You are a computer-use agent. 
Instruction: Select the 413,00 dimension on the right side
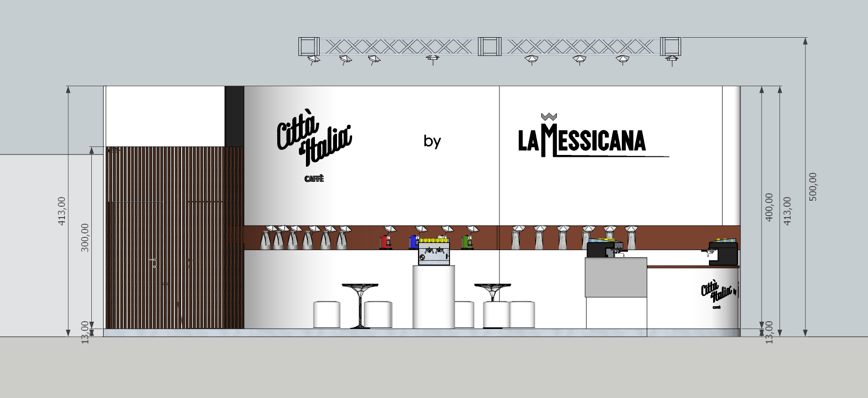[787, 211]
